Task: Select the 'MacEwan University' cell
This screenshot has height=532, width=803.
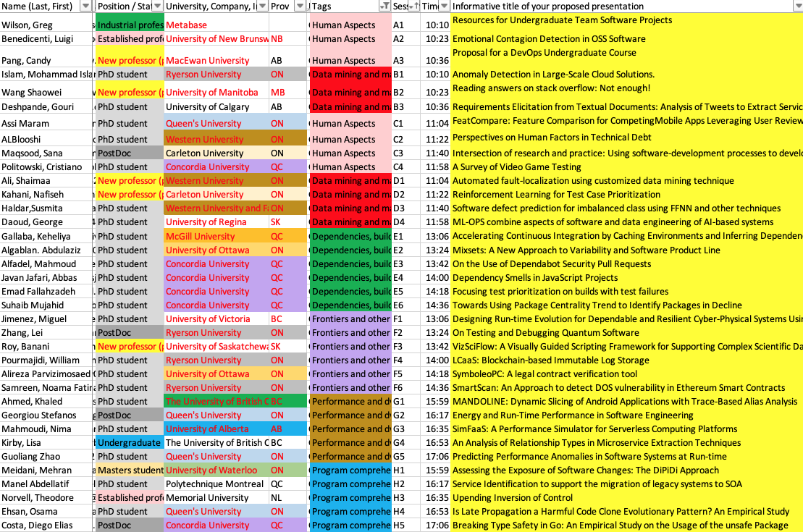Action: pyautogui.click(x=216, y=57)
